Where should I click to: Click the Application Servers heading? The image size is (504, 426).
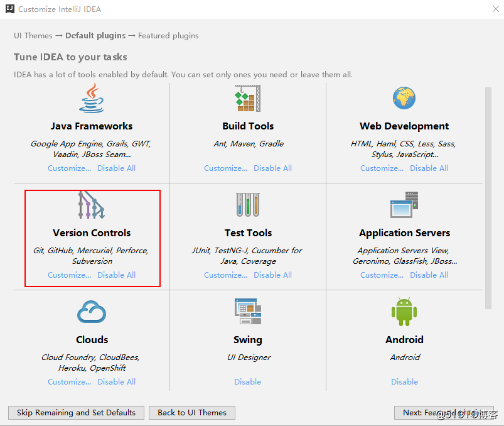click(x=404, y=233)
